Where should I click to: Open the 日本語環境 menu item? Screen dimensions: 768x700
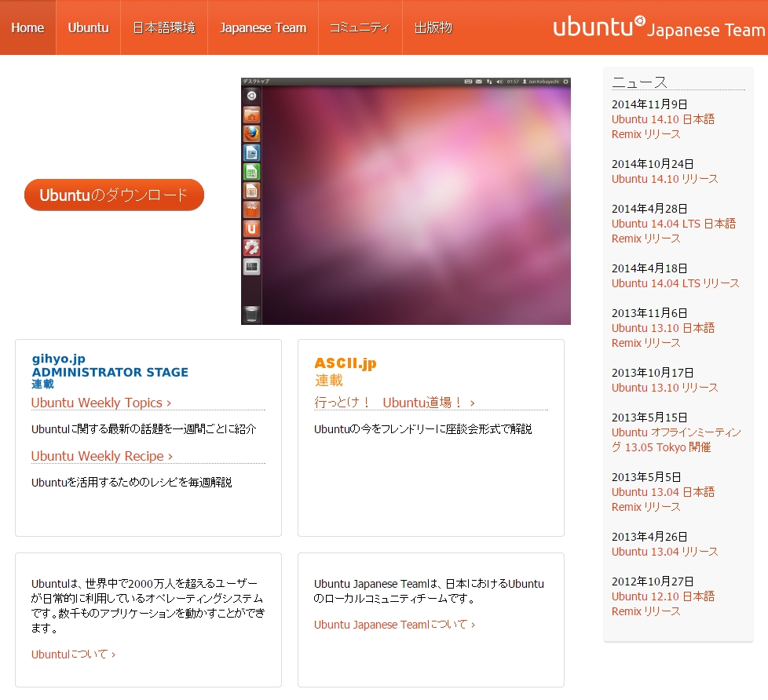tap(164, 27)
